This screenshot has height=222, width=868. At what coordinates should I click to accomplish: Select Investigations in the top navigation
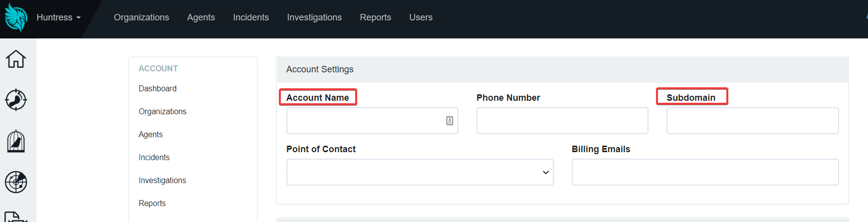point(314,17)
